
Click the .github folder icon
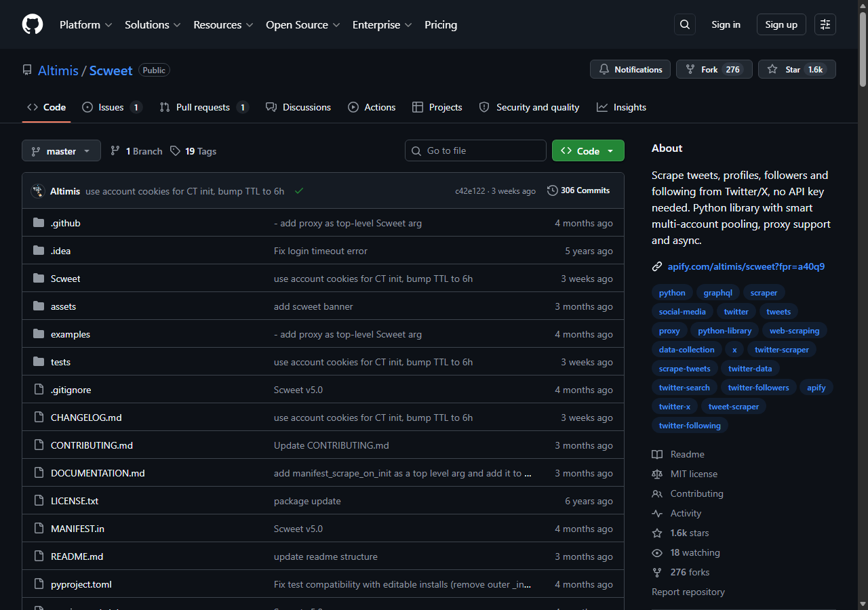coord(39,223)
